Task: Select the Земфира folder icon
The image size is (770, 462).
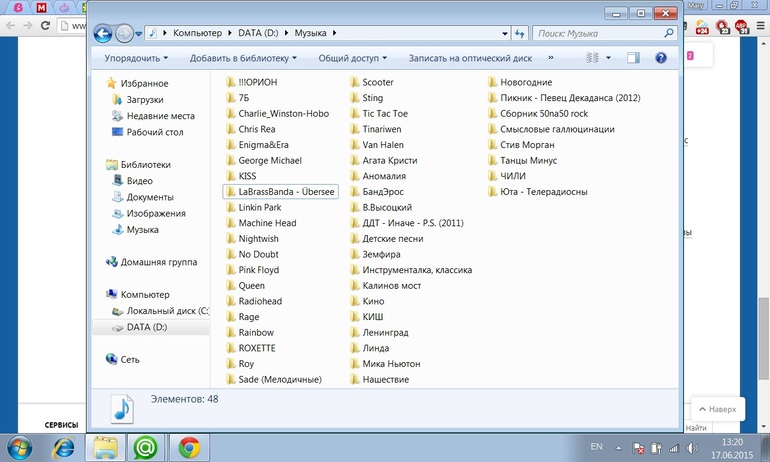Action: tap(355, 254)
